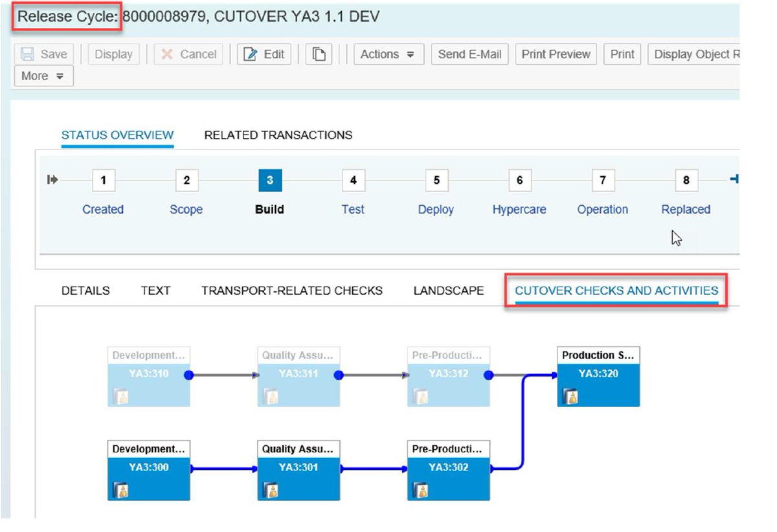Click the lock icon in YA3:302 node
The height and width of the screenshot is (532, 777).
click(x=420, y=491)
